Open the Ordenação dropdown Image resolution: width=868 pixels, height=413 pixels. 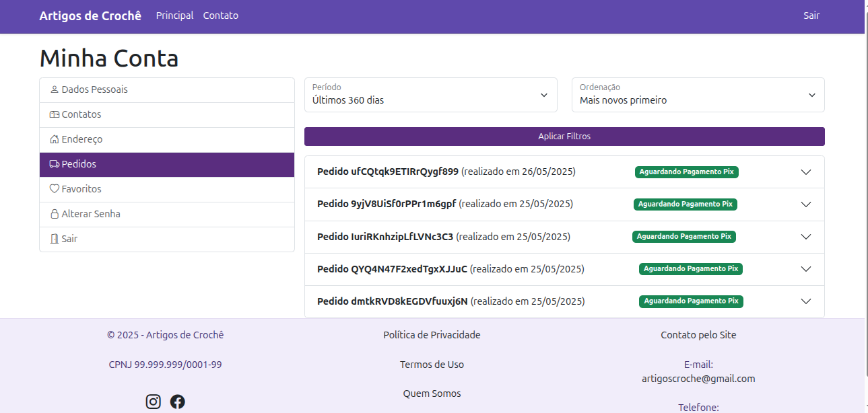click(x=698, y=95)
